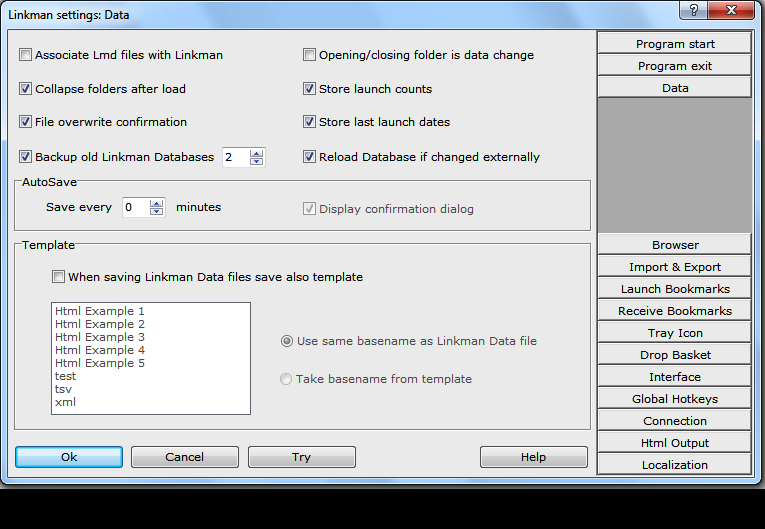The image size is (765, 529).
Task: Toggle File overwrite confirmation checkbox
Action: [x=25, y=122]
